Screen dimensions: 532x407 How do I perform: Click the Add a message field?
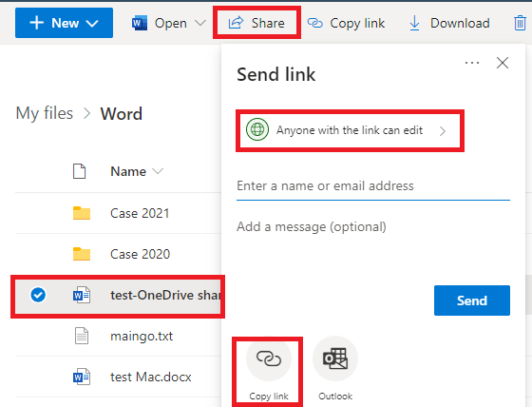pos(372,226)
